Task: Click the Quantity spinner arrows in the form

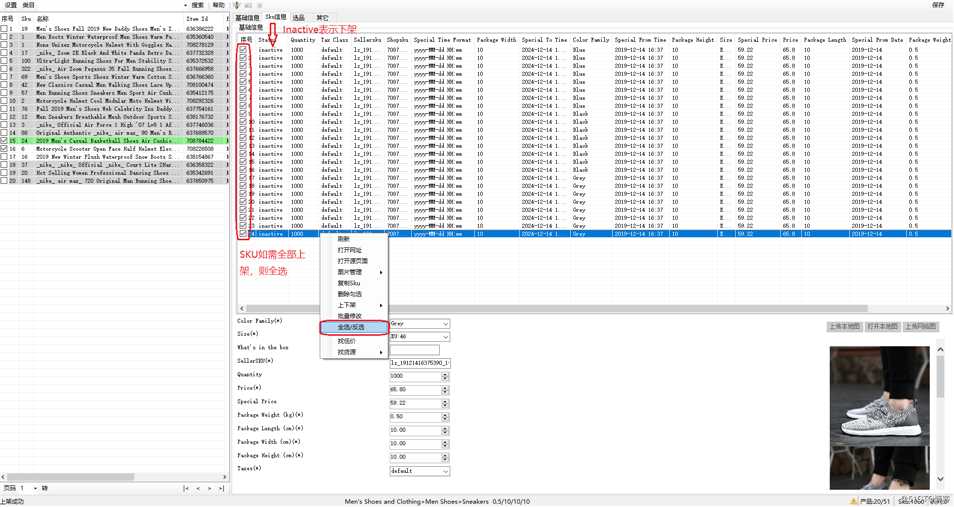Action: [x=445, y=376]
